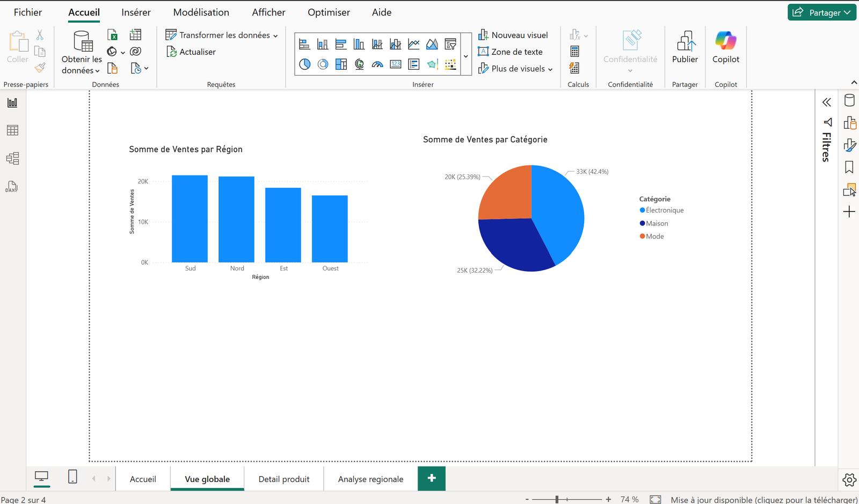Switch to desktop layout view
Image resolution: width=859 pixels, height=504 pixels.
coord(41,477)
